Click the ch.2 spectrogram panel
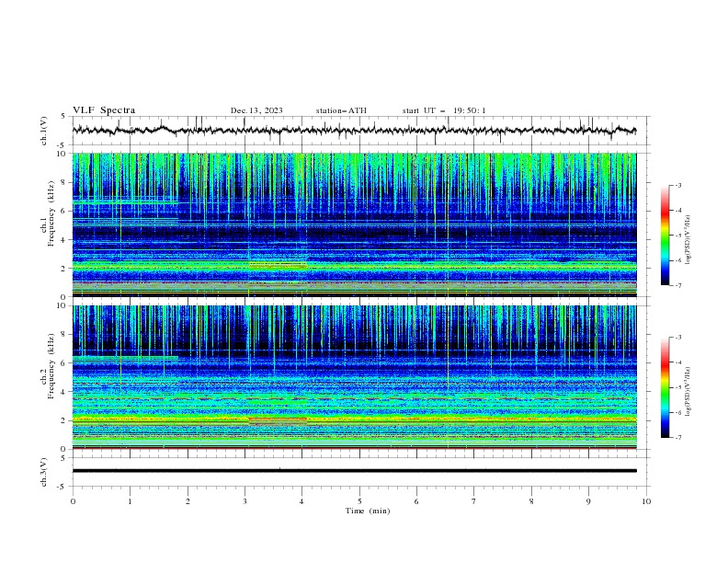Screen dimensions: 728x563 tap(354, 377)
